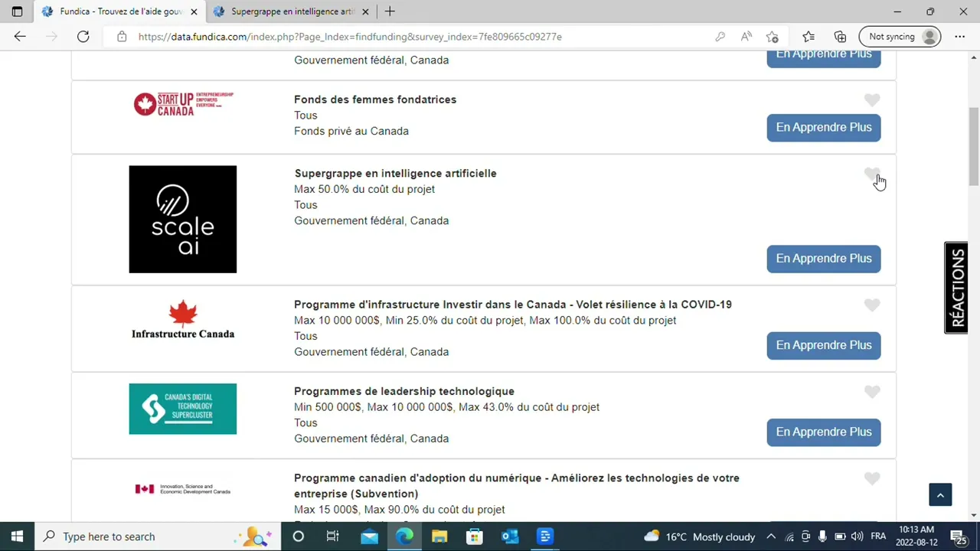
Task: Open the weather widget 16°C Mostly cloudy
Action: point(700,536)
